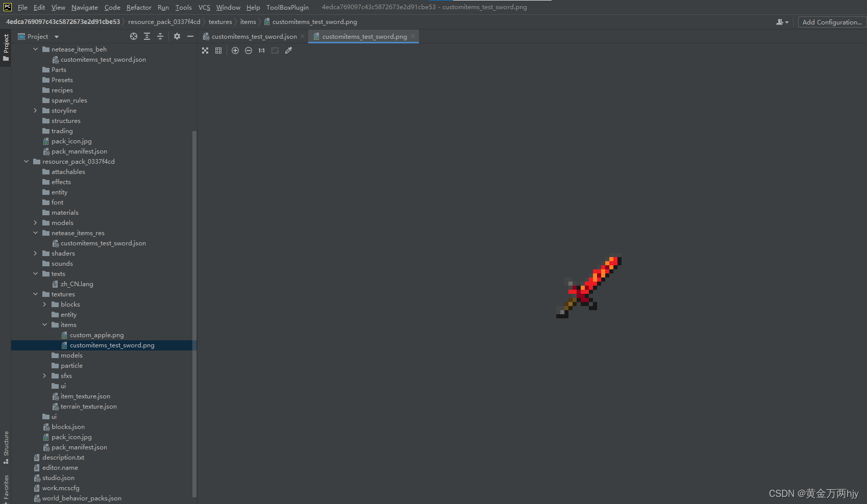Select description.txt file
This screenshot has height=504, width=867.
pos(63,457)
